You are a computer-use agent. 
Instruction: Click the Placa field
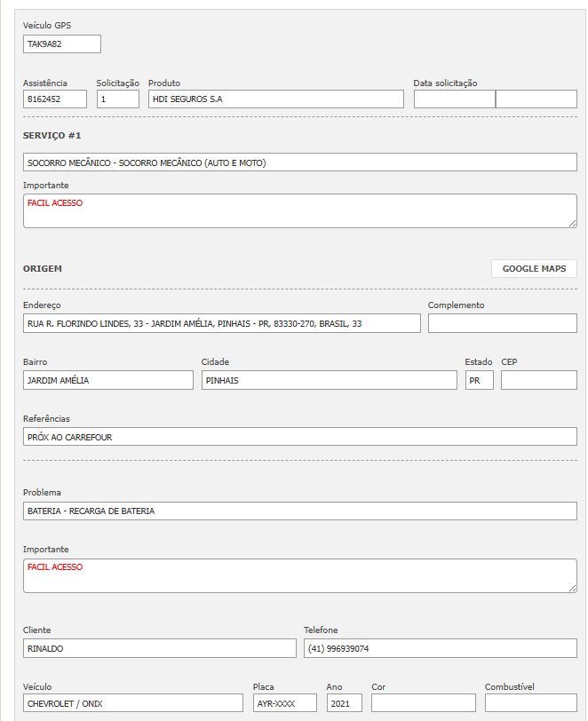[x=284, y=703]
